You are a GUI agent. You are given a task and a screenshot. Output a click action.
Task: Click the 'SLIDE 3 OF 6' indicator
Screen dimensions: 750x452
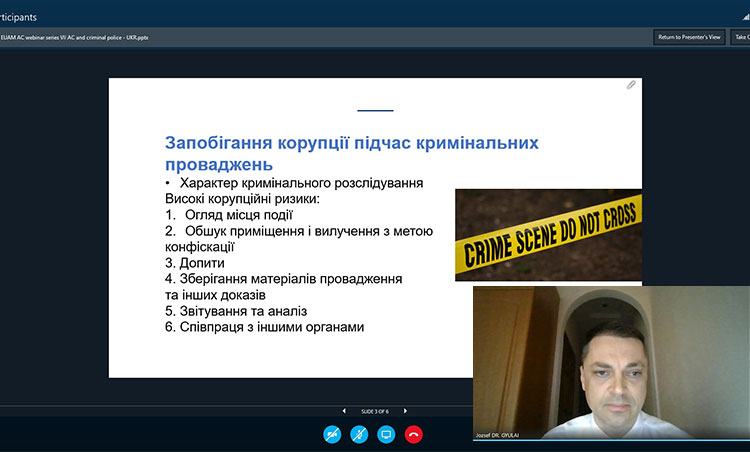pos(375,411)
